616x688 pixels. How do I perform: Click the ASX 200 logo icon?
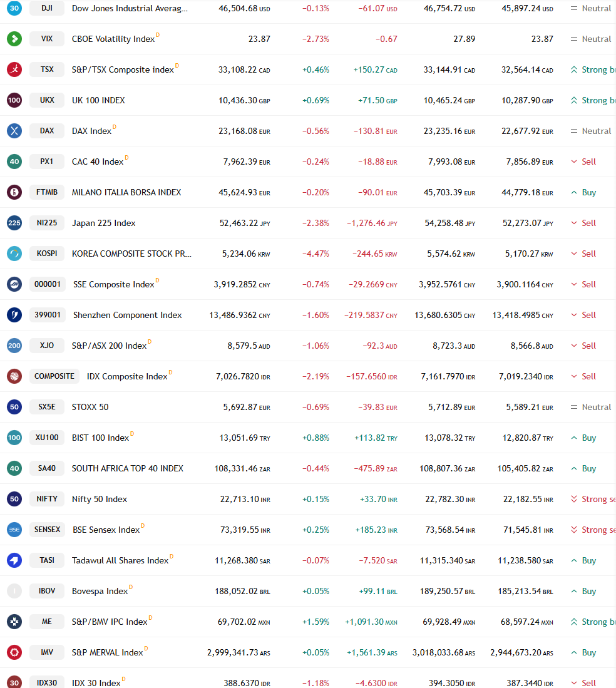14,346
